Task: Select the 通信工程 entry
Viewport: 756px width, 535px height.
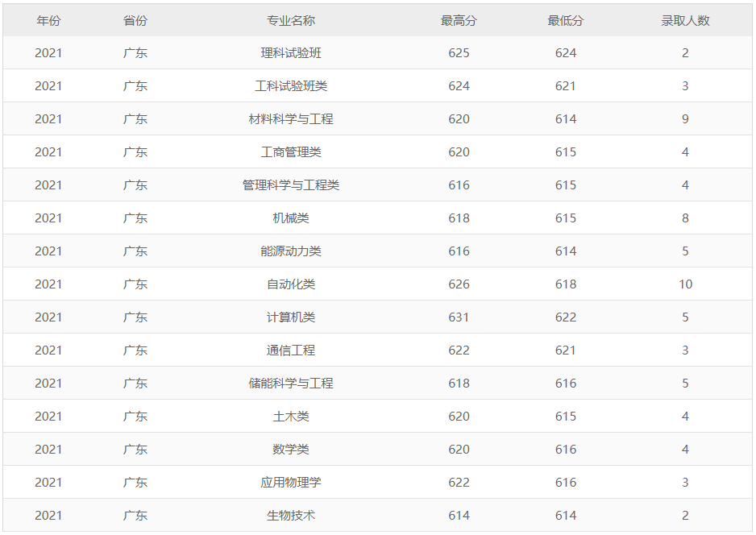Action: pos(291,350)
